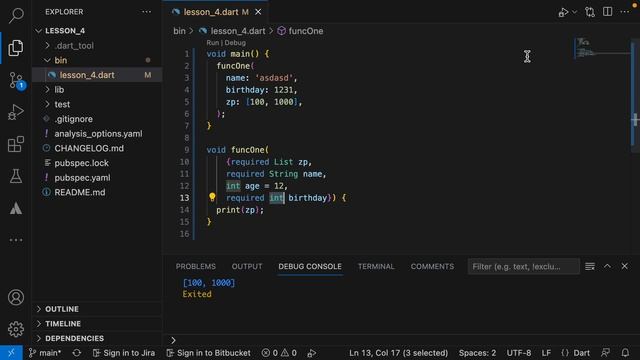Click Sign in to Bitbucket

209,353
